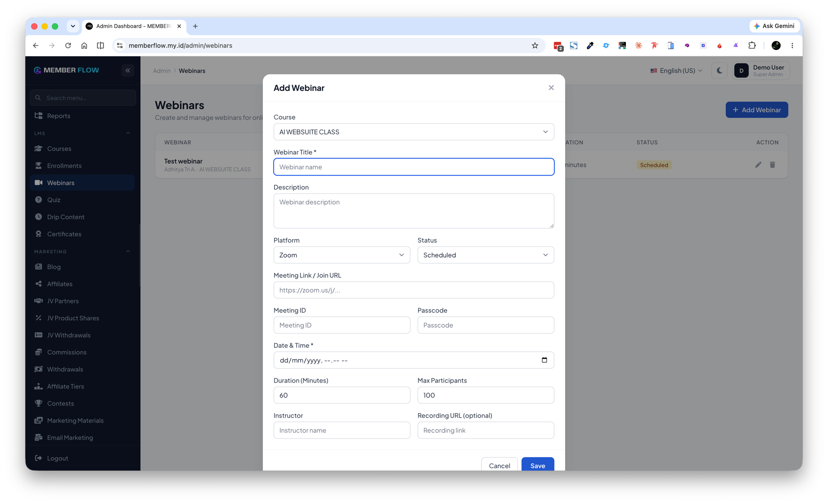Save the new webinar
The width and height of the screenshot is (828, 504).
(x=538, y=465)
